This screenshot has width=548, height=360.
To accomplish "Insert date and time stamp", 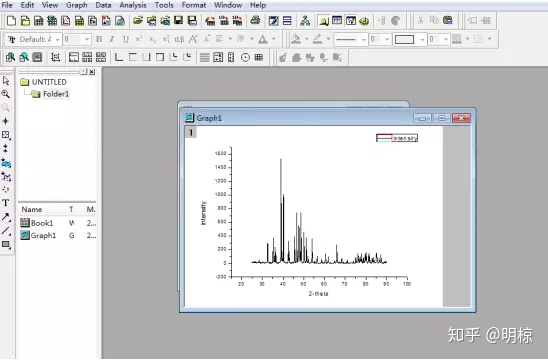I will click(245, 57).
